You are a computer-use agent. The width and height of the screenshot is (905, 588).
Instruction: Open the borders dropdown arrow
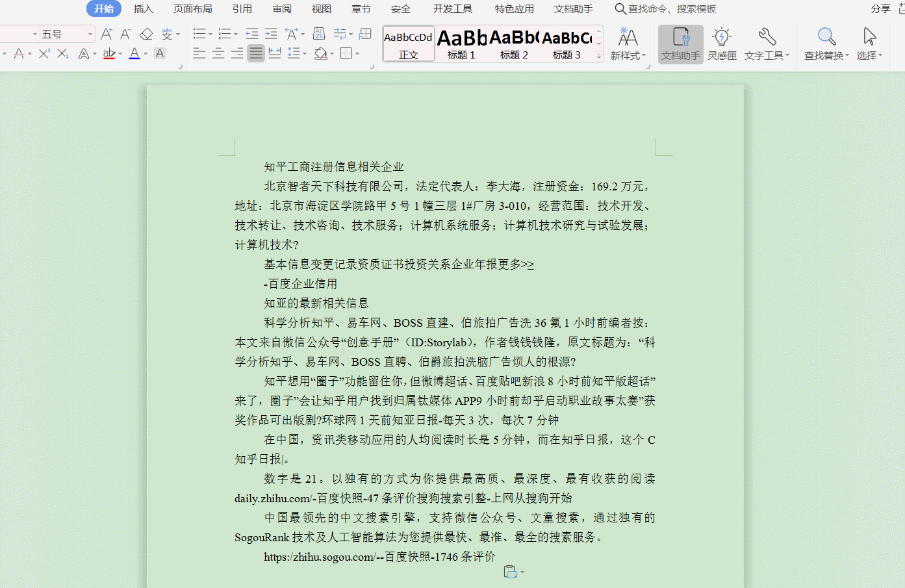pyautogui.click(x=357, y=54)
